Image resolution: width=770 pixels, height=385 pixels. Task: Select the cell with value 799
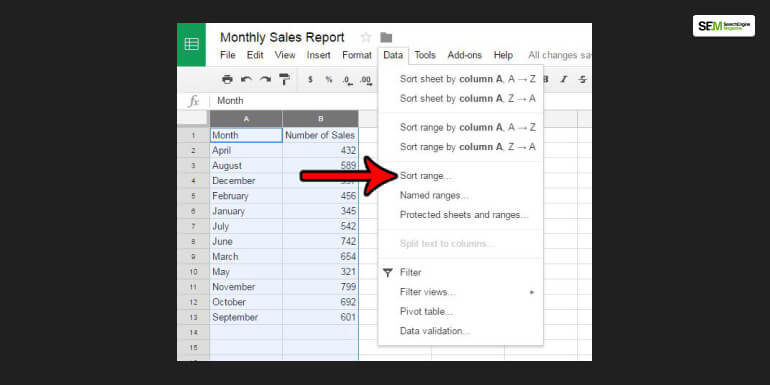[x=321, y=287]
